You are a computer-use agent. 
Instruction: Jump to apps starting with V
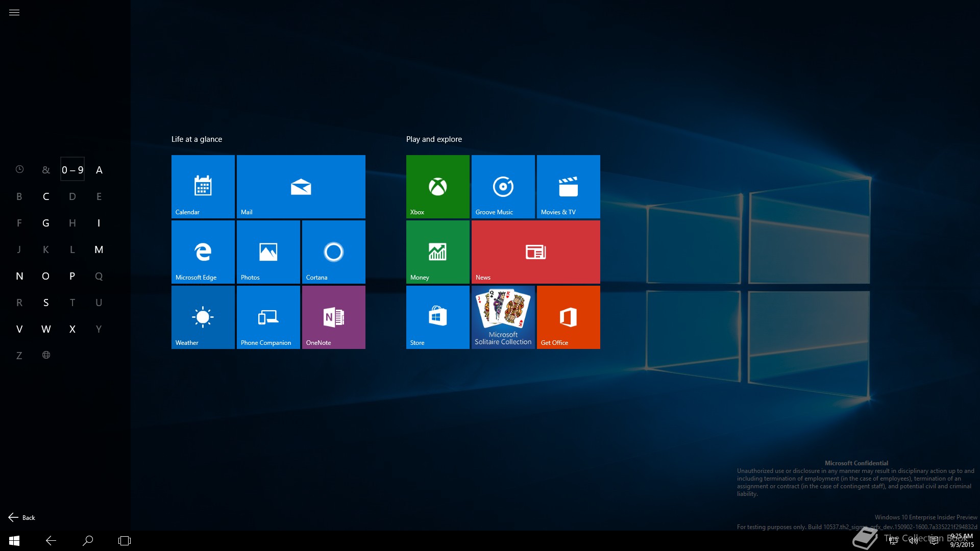pos(19,329)
